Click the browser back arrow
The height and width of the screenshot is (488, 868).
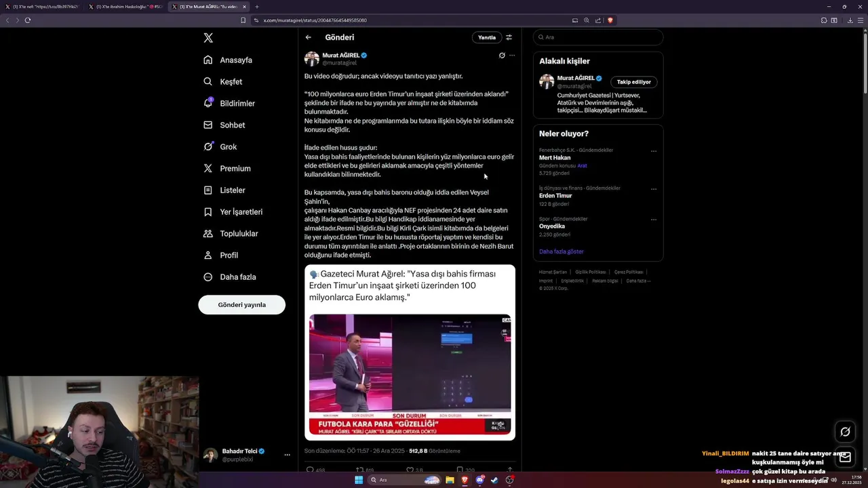tap(7, 20)
